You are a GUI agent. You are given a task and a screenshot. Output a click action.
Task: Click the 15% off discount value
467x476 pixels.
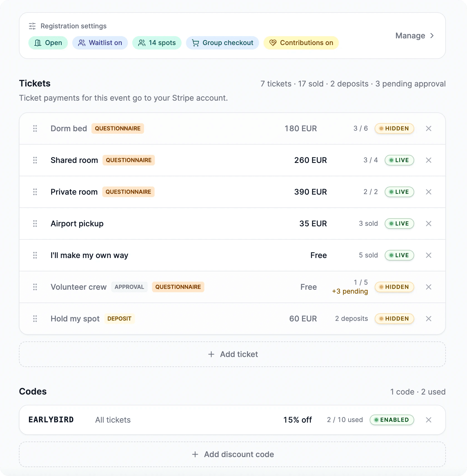[x=297, y=420]
